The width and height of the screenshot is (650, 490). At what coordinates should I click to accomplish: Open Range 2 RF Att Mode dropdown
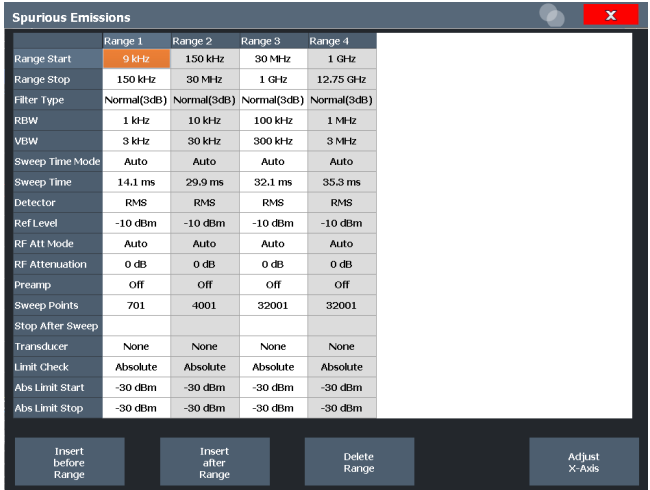click(x=205, y=243)
